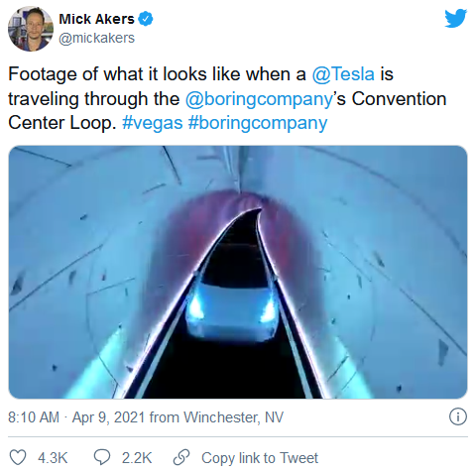476x473 pixels.
Task: Click the Winchester, NV location link
Action: (x=233, y=417)
